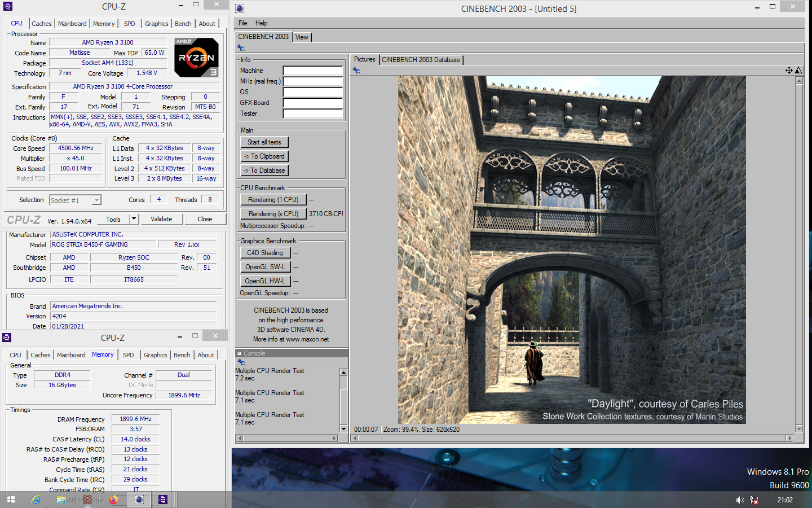Image resolution: width=812 pixels, height=508 pixels.
Task: Click the To Clipboard button
Action: [x=264, y=156]
